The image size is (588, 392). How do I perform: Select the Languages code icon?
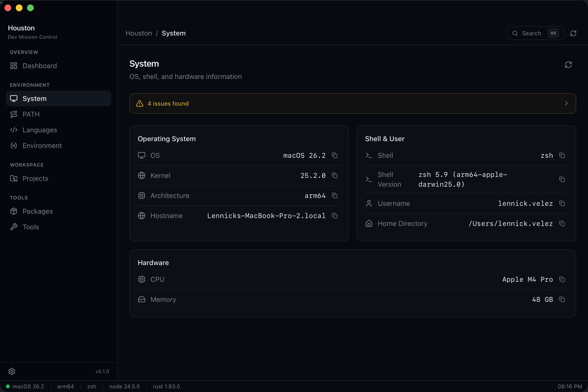pos(14,130)
